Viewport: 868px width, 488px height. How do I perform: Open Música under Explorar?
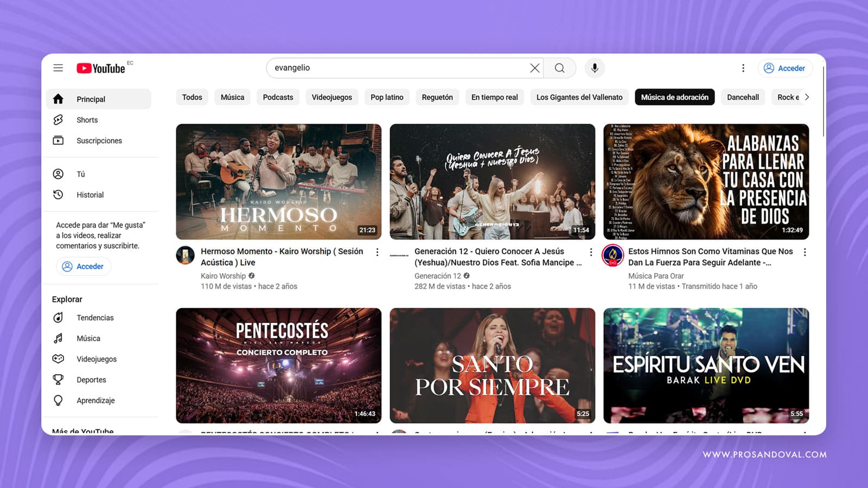point(98,338)
